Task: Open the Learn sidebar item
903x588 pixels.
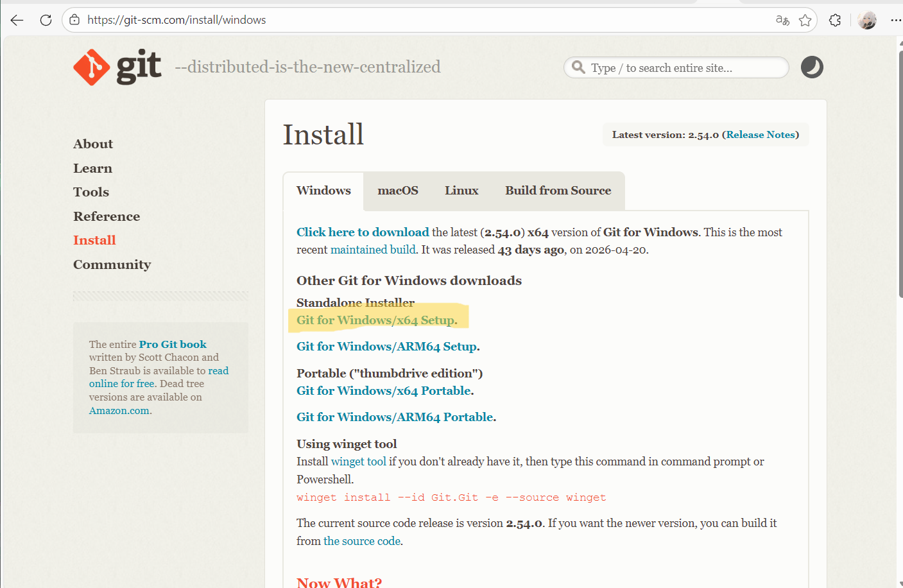Action: [92, 168]
